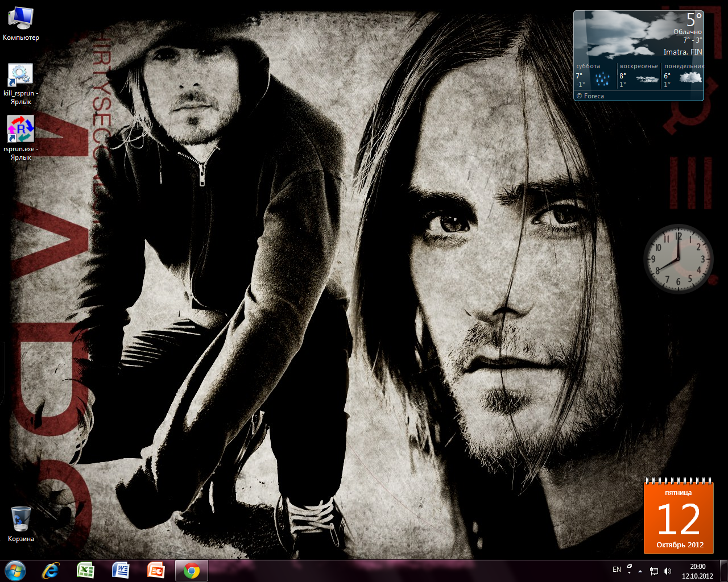728x582 pixels.
Task: Open Excel from the taskbar
Action: click(x=86, y=571)
